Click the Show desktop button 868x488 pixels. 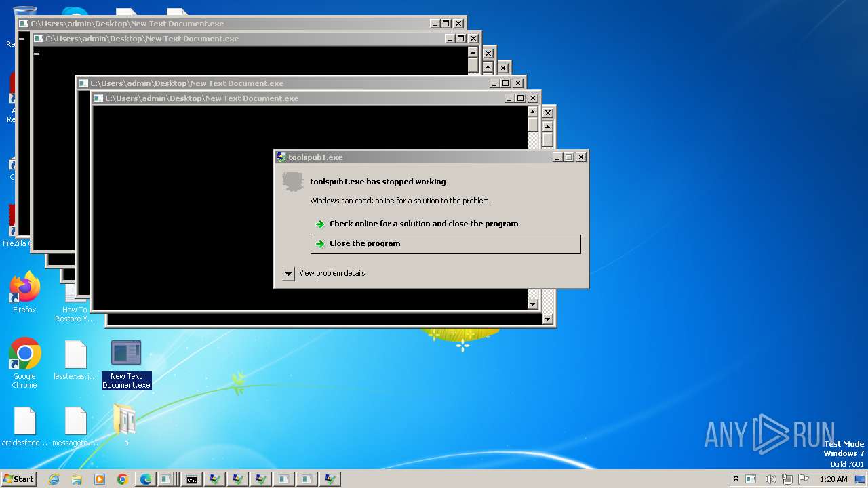pyautogui.click(x=860, y=479)
